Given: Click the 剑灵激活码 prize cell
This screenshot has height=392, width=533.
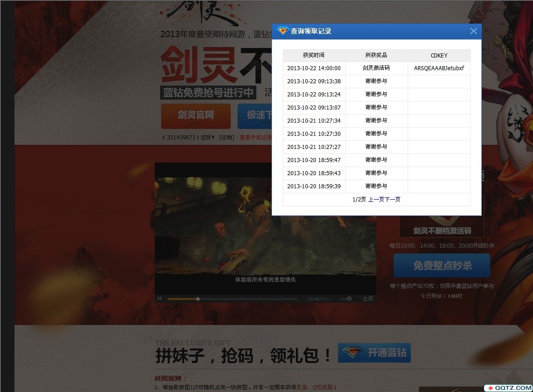Looking at the screenshot, I should (x=376, y=68).
